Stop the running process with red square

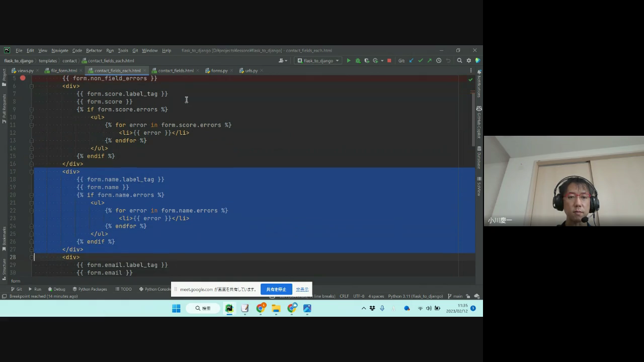coord(389,61)
